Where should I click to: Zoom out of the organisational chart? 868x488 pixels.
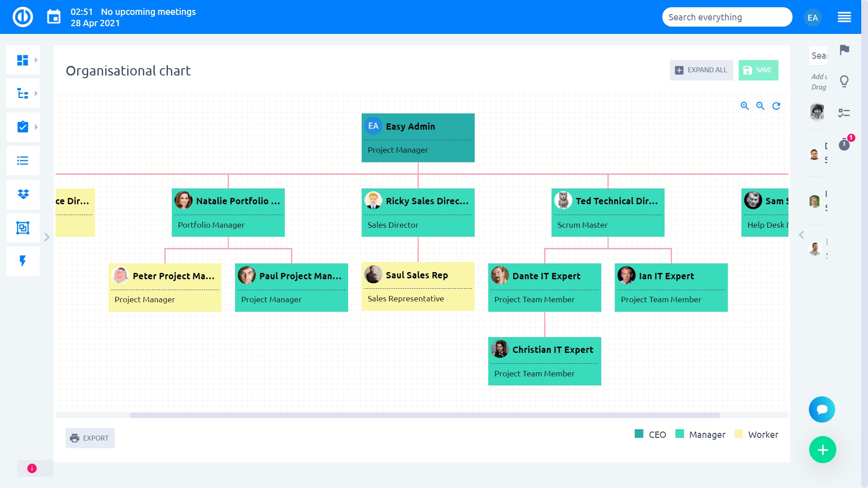[760, 105]
